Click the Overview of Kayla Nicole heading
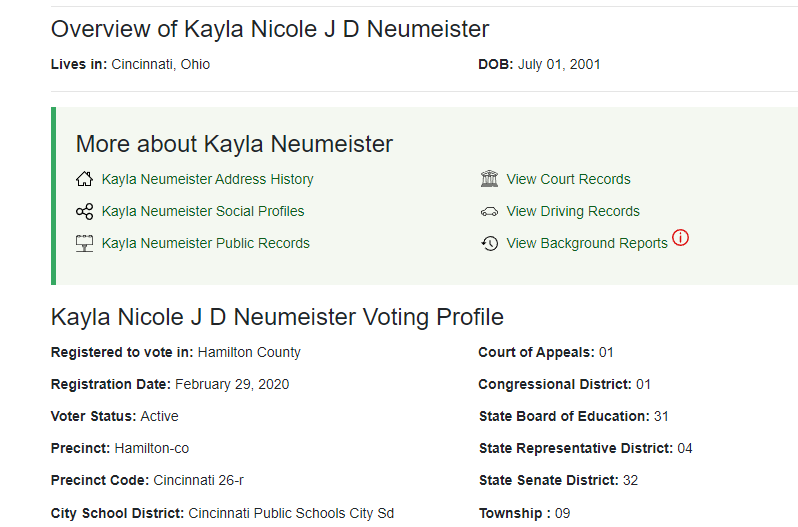Screen dimensions: 798x527 (x=270, y=29)
